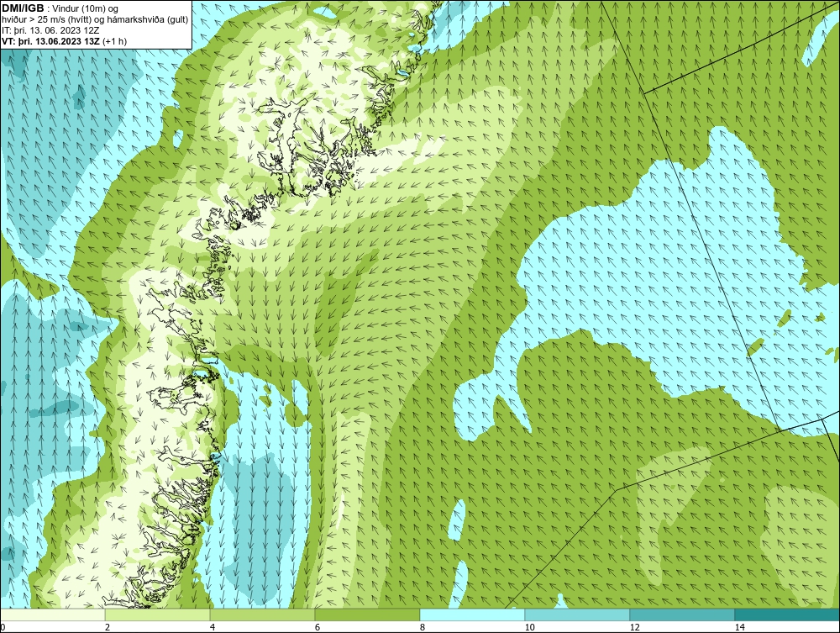Click the "IT: þri. 13. 06. 2023 12Z" line
The height and width of the screenshot is (633, 840).
click(50, 30)
